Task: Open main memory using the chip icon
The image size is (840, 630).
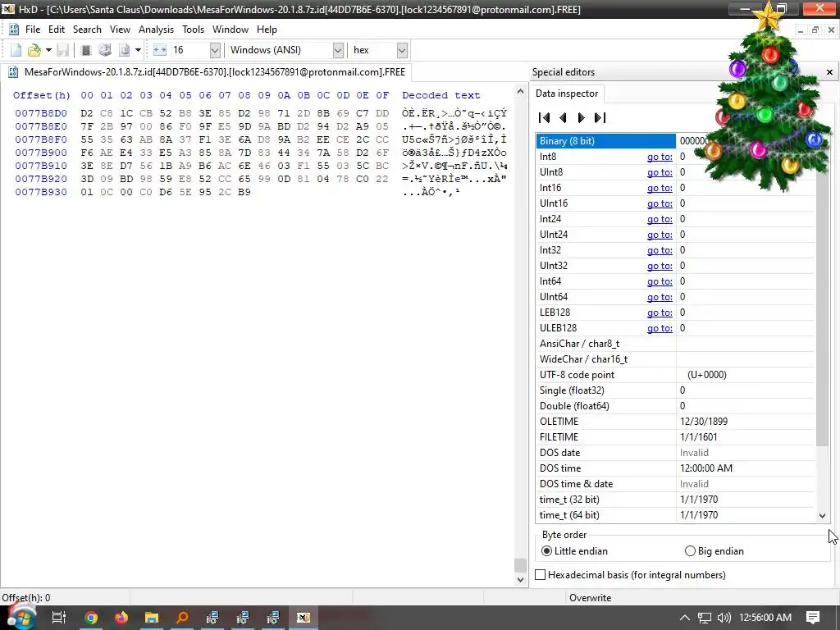Action: click(85, 50)
